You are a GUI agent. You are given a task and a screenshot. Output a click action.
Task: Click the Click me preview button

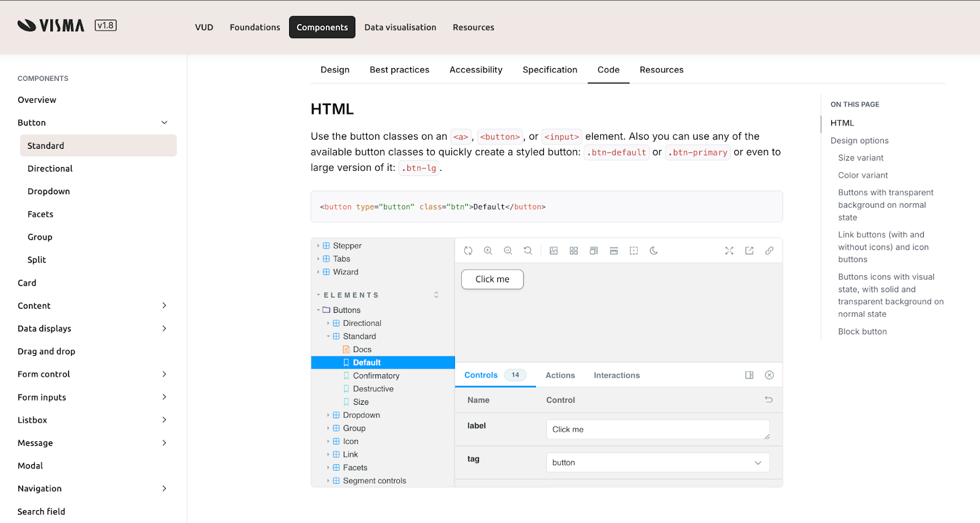pyautogui.click(x=492, y=279)
